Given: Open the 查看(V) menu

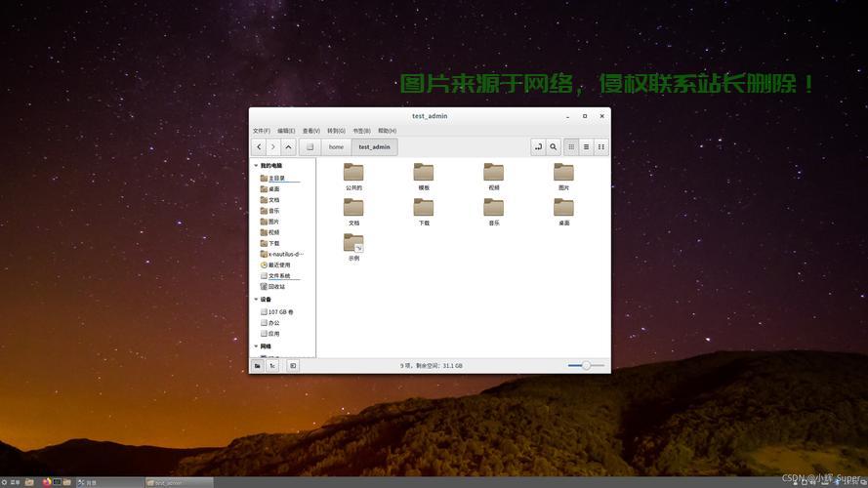Looking at the screenshot, I should point(310,131).
